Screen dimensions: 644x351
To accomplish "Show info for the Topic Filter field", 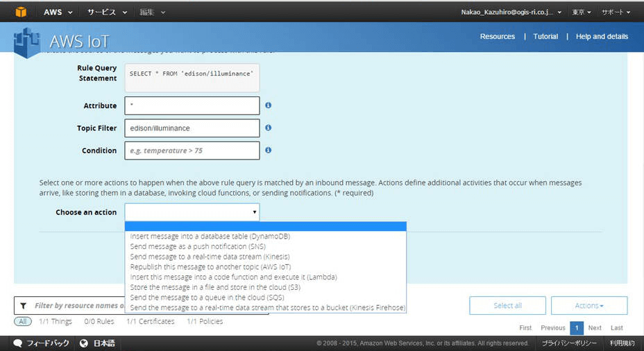I will [x=268, y=128].
